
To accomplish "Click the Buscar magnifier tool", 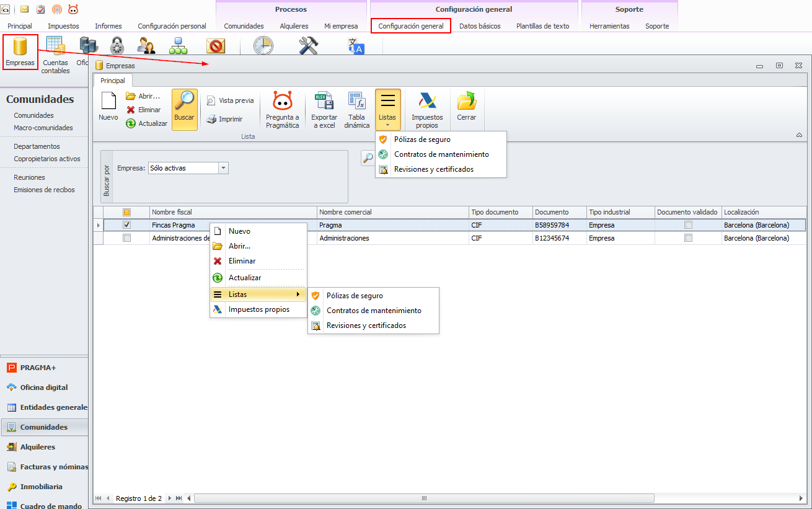I will (184, 102).
